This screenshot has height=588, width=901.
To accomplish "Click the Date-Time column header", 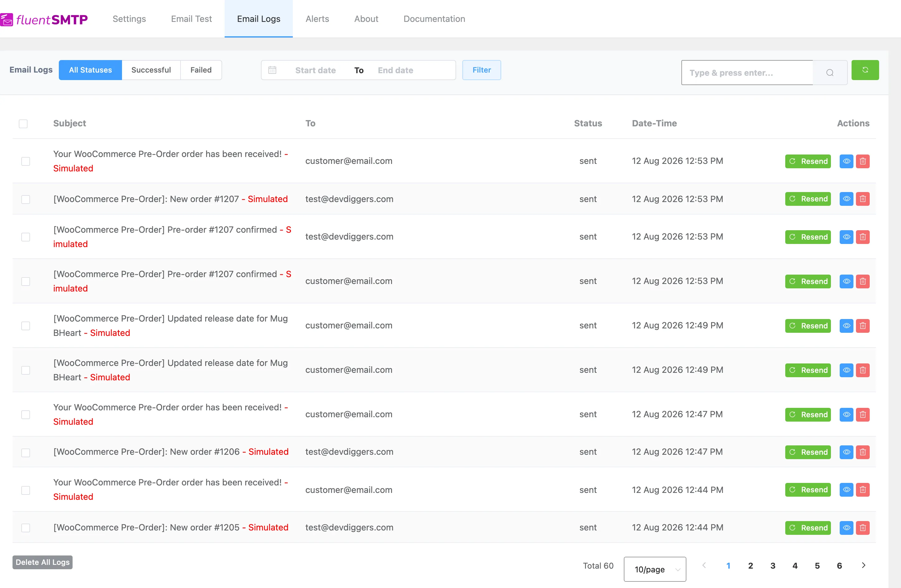I will pyautogui.click(x=654, y=123).
